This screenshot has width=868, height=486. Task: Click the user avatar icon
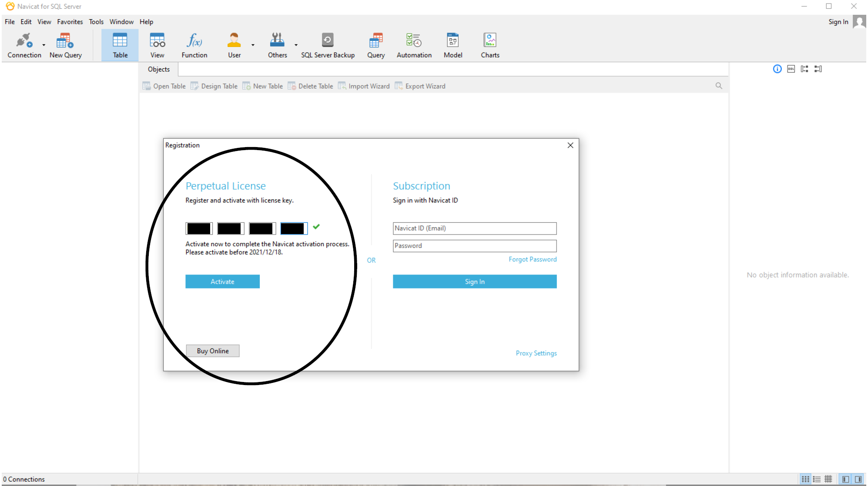pos(859,22)
